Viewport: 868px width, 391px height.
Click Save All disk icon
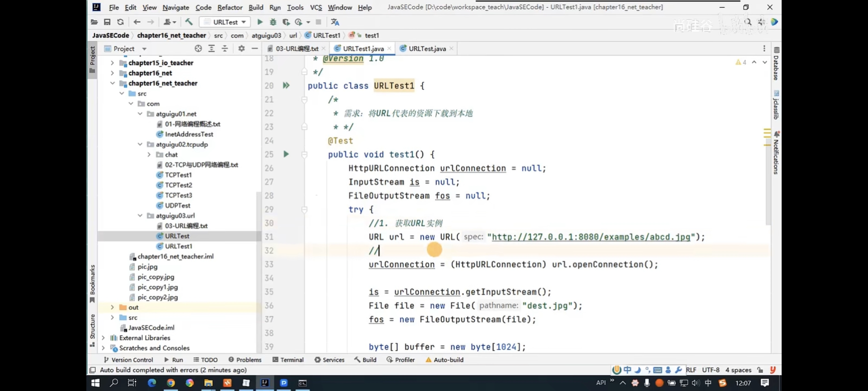pyautogui.click(x=107, y=22)
